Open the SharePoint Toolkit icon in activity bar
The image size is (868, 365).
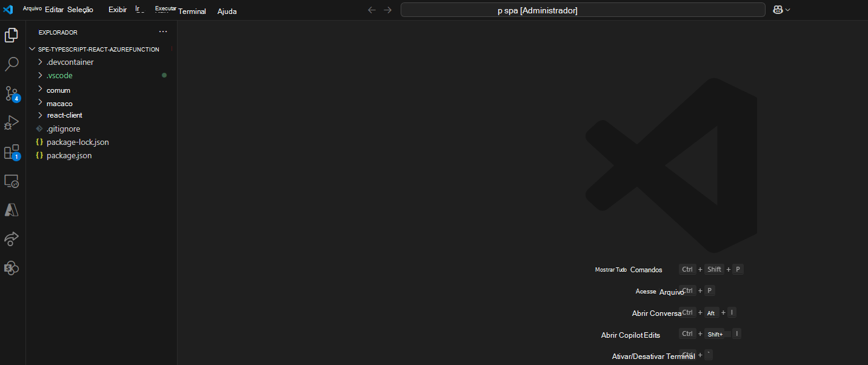tap(12, 268)
